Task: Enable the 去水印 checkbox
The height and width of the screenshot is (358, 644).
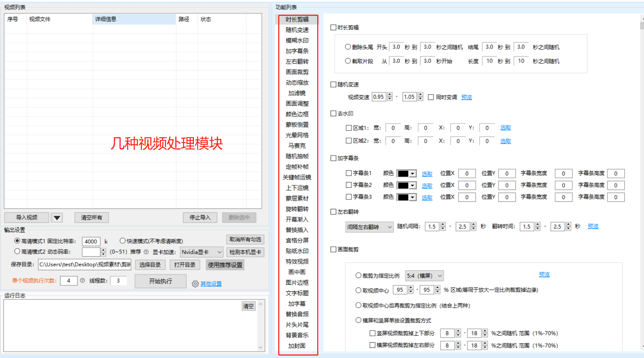Action: click(333, 113)
